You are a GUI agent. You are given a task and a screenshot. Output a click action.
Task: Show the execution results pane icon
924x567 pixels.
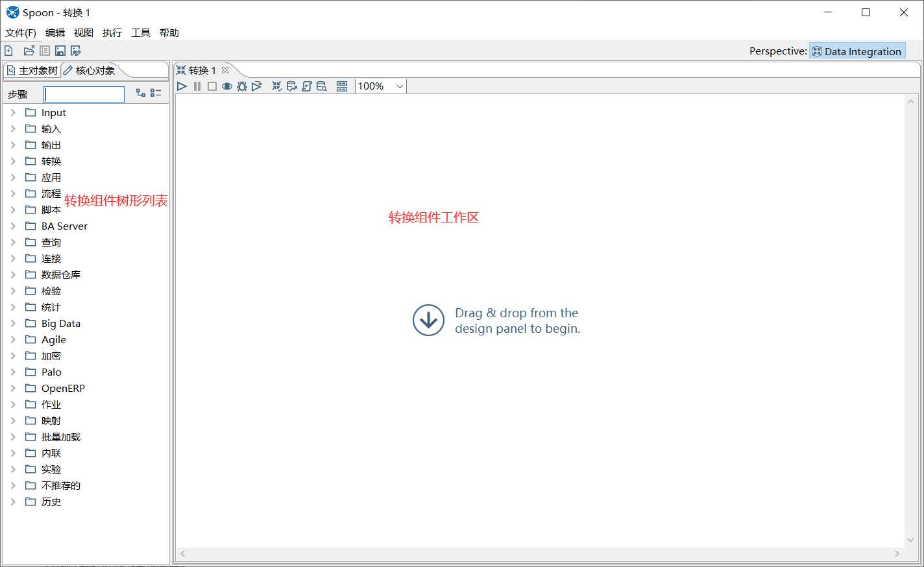pyautogui.click(x=342, y=86)
